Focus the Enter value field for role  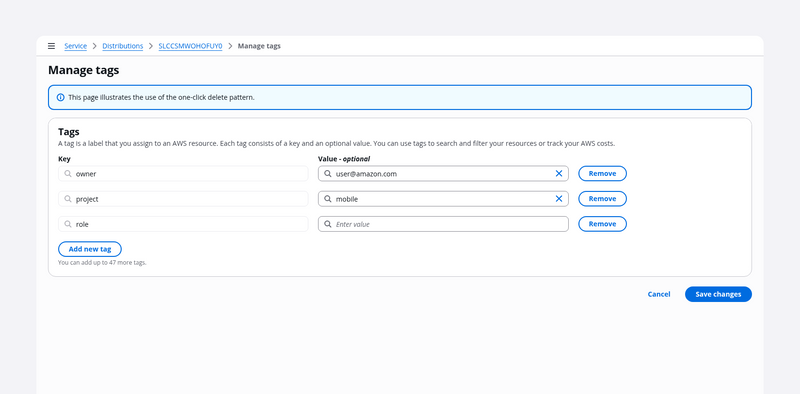(443, 224)
